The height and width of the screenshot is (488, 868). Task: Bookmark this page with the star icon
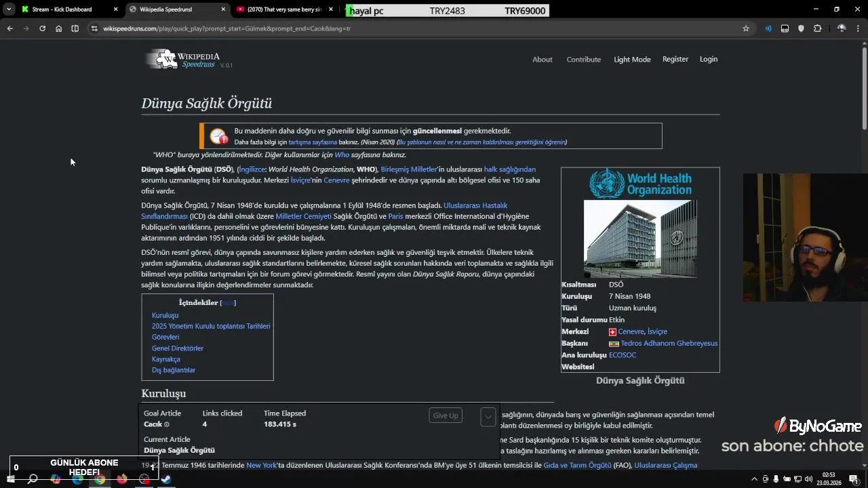tap(746, 28)
